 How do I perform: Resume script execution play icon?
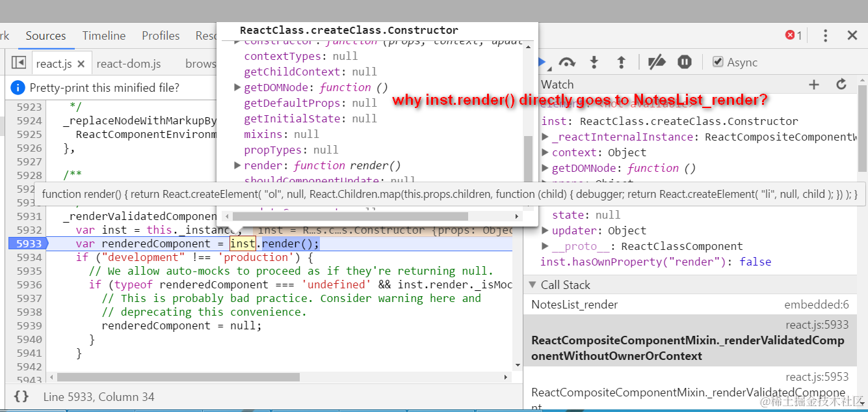tap(542, 62)
